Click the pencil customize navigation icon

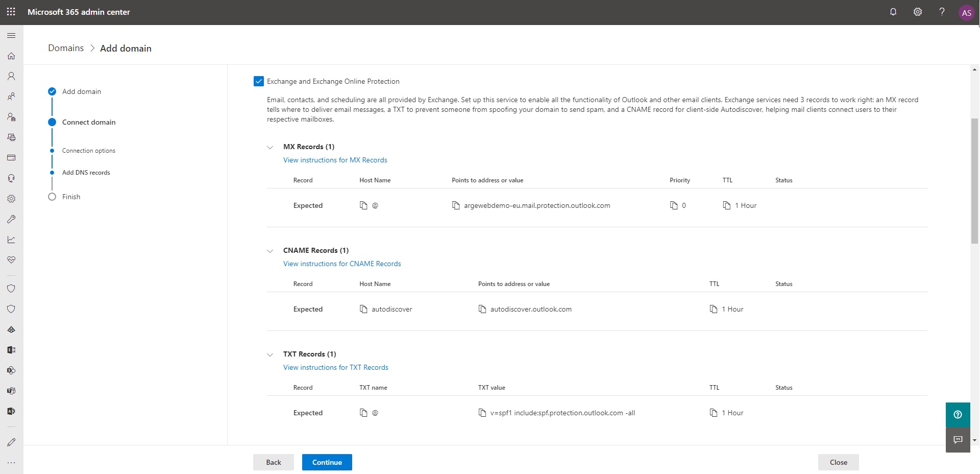[11, 442]
